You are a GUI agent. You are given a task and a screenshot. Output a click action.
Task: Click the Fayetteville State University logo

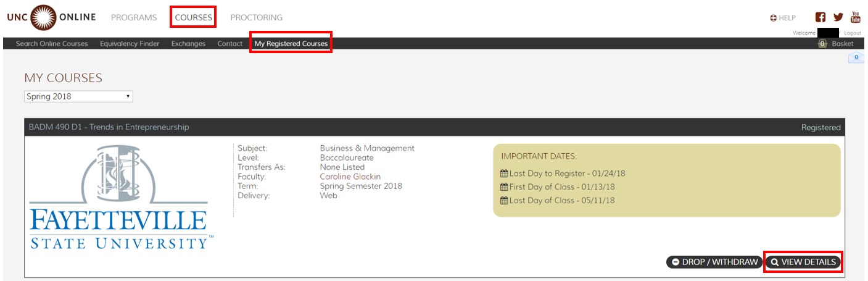121,198
